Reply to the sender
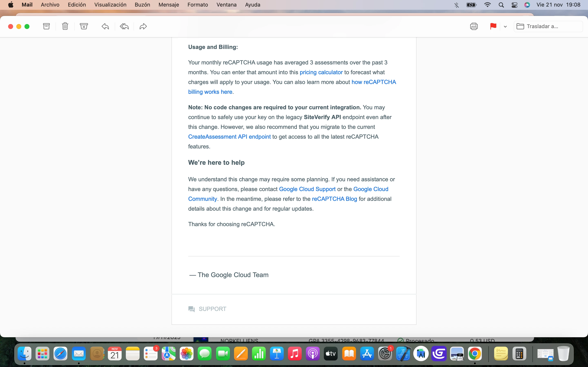This screenshot has height=367, width=588. point(105,26)
